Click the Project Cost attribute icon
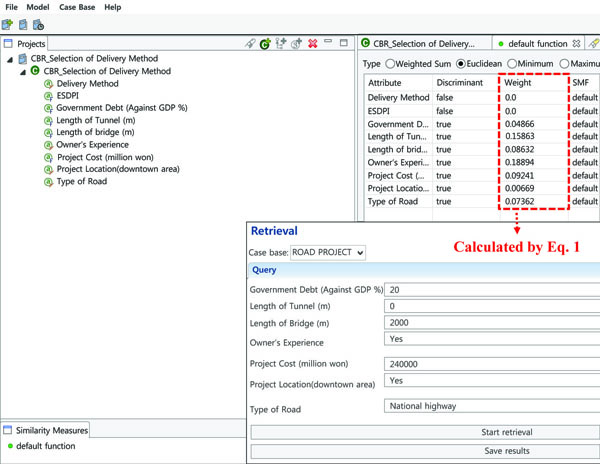 [x=48, y=157]
